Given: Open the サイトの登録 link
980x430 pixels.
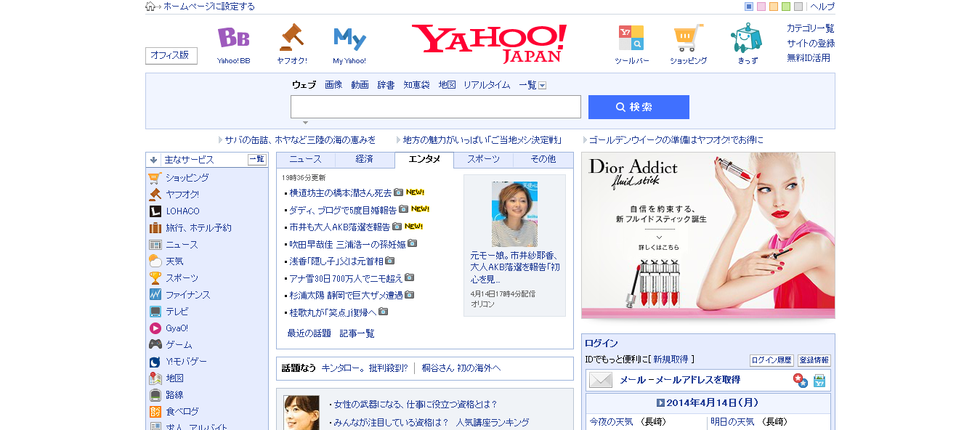Looking at the screenshot, I should click(811, 43).
